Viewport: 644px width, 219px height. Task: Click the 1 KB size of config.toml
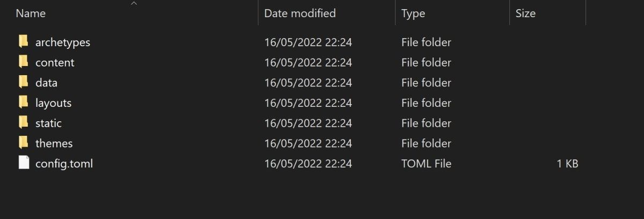pyautogui.click(x=567, y=164)
